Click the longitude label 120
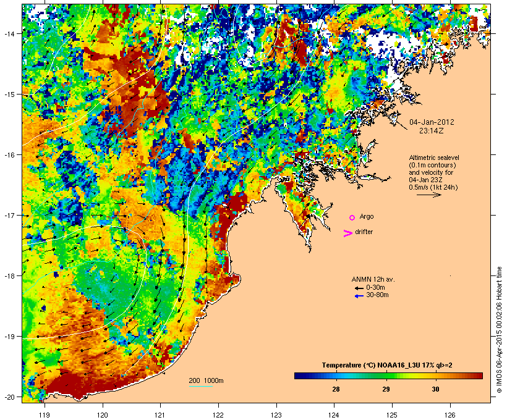Screen dimensions: 507x420 [103, 415]
